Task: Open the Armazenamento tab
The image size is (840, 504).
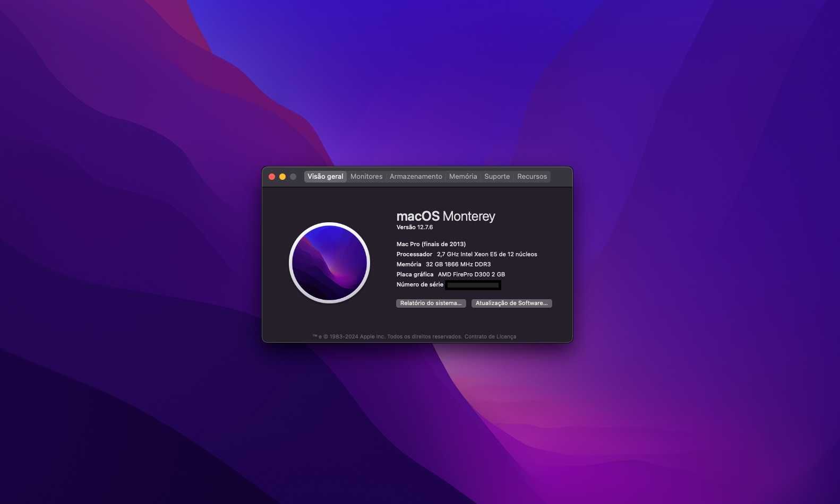Action: (x=416, y=177)
